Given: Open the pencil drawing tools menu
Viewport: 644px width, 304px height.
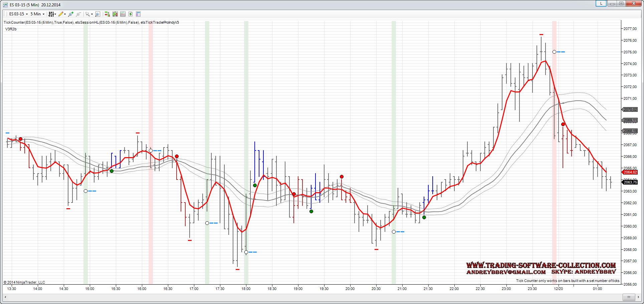Looking at the screenshot, I should (x=62, y=14).
